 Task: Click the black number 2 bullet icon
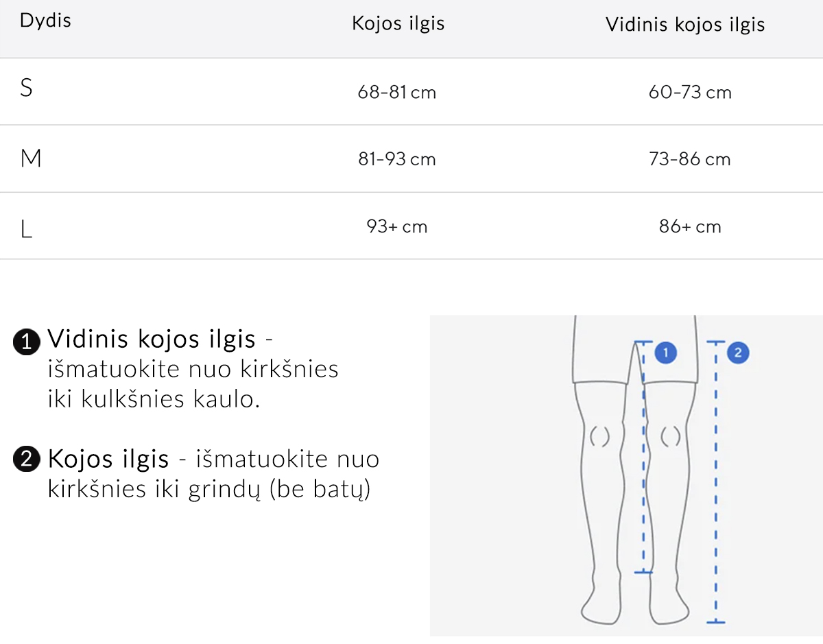[x=27, y=460]
